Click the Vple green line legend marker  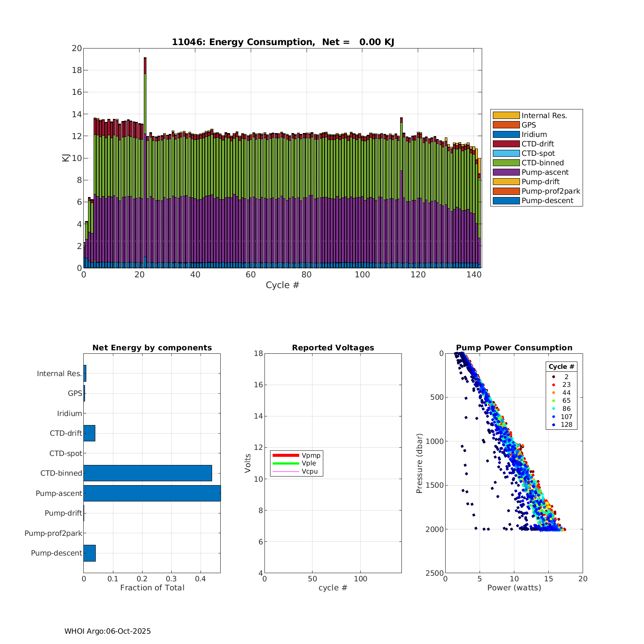[x=286, y=463]
